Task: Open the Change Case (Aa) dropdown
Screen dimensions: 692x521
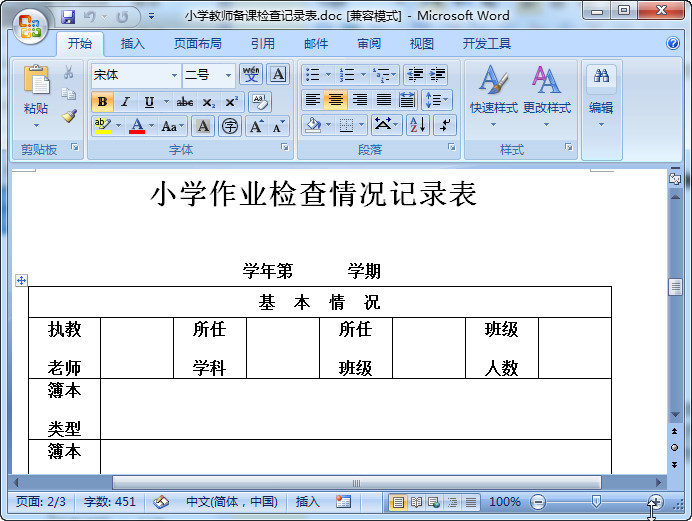Action: pyautogui.click(x=173, y=127)
